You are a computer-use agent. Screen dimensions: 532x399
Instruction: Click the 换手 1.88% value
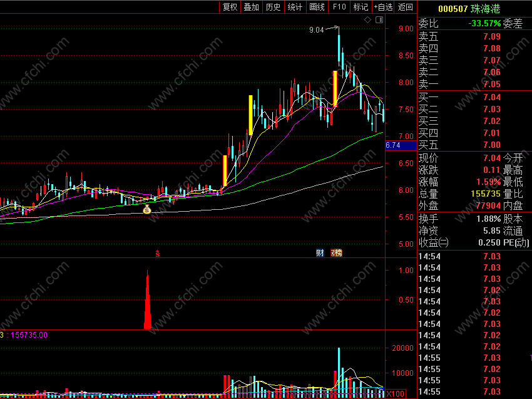pos(489,219)
